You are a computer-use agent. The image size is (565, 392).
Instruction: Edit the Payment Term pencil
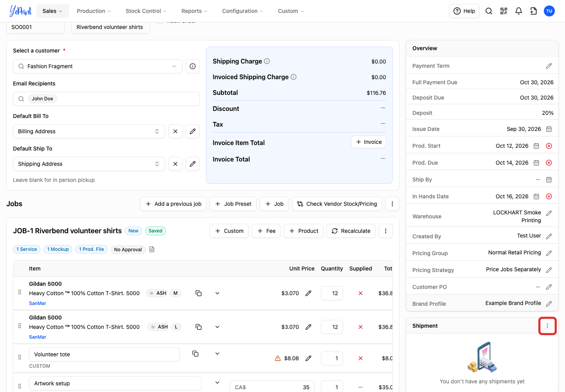click(549, 66)
